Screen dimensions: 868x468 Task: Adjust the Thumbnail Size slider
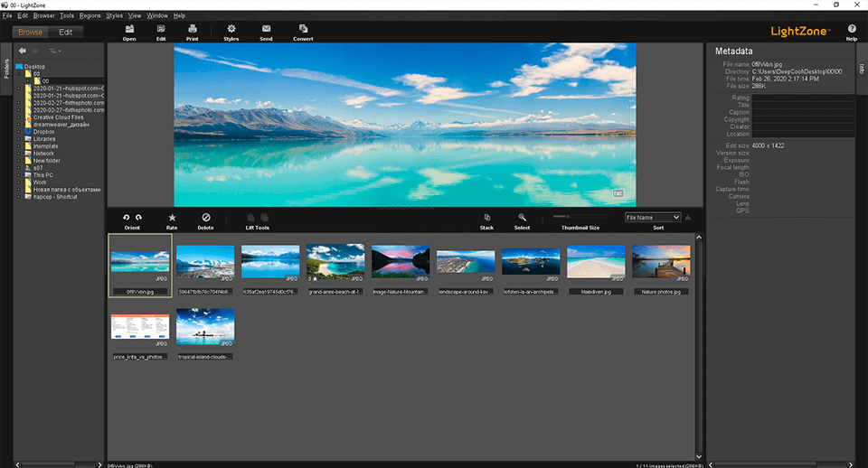580,216
